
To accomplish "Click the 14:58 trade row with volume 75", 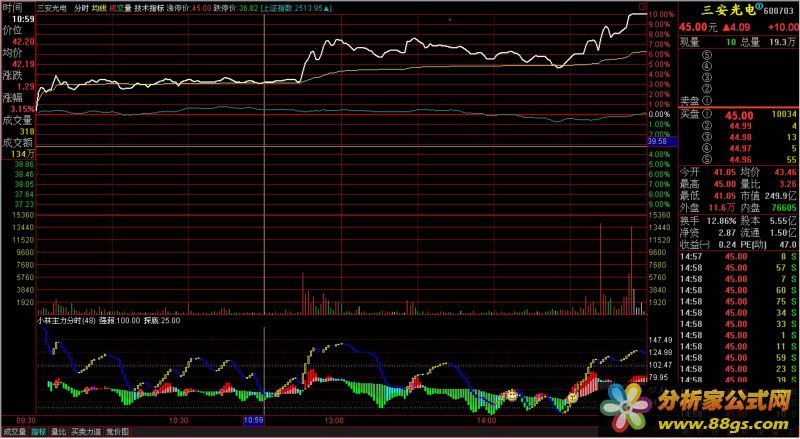I will [x=738, y=302].
